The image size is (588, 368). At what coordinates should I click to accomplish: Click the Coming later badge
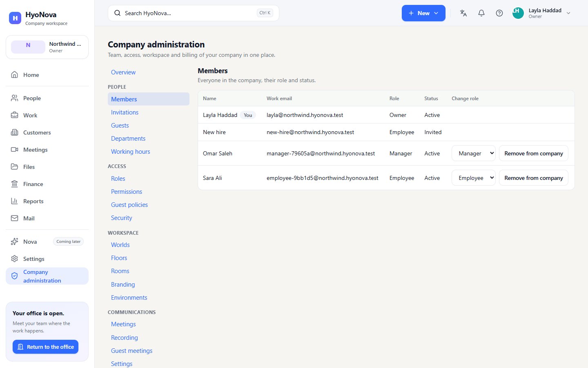(x=69, y=242)
